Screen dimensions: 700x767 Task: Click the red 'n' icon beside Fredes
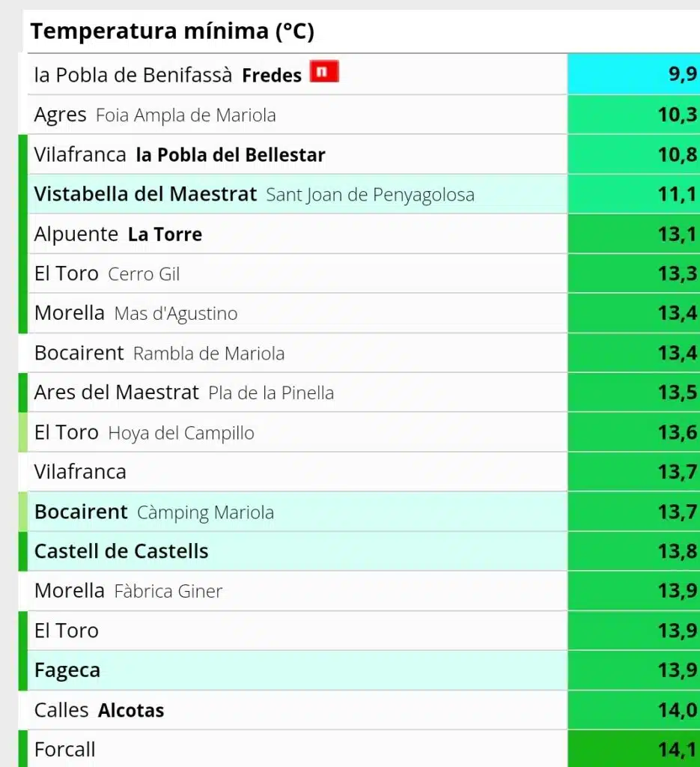324,71
